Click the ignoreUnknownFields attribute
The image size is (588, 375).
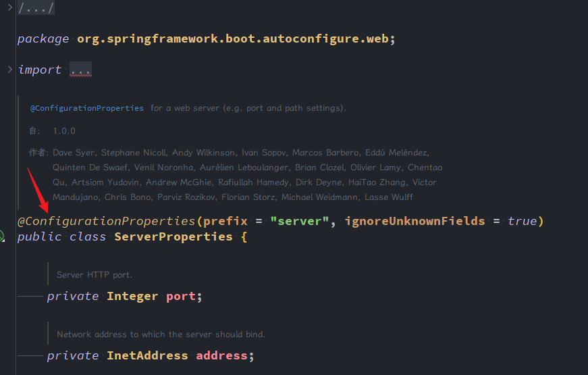pyautogui.click(x=415, y=221)
